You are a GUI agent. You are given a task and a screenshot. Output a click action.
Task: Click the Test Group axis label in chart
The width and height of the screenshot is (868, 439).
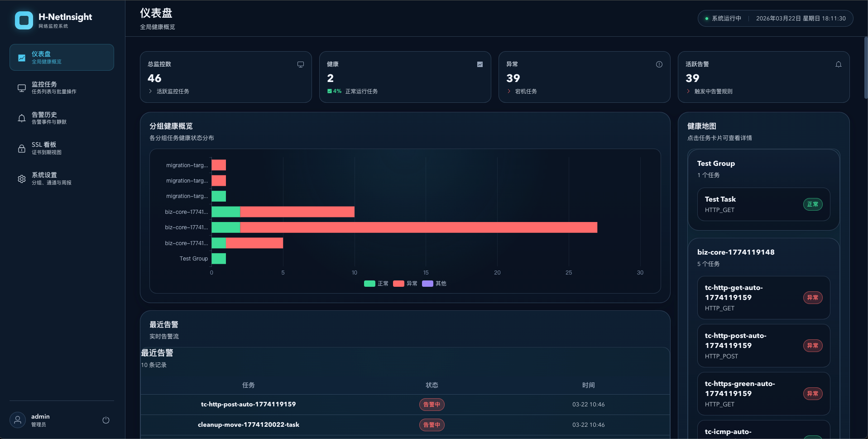194,259
